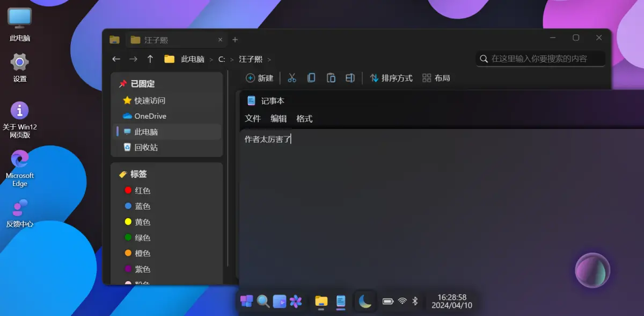Open the 新建 dropdown in the explorer toolbar
Viewport: 644px width, 316px height.
(x=260, y=78)
